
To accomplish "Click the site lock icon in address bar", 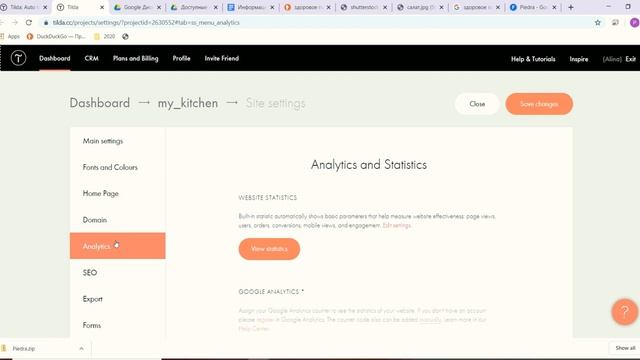I will pos(46,23).
